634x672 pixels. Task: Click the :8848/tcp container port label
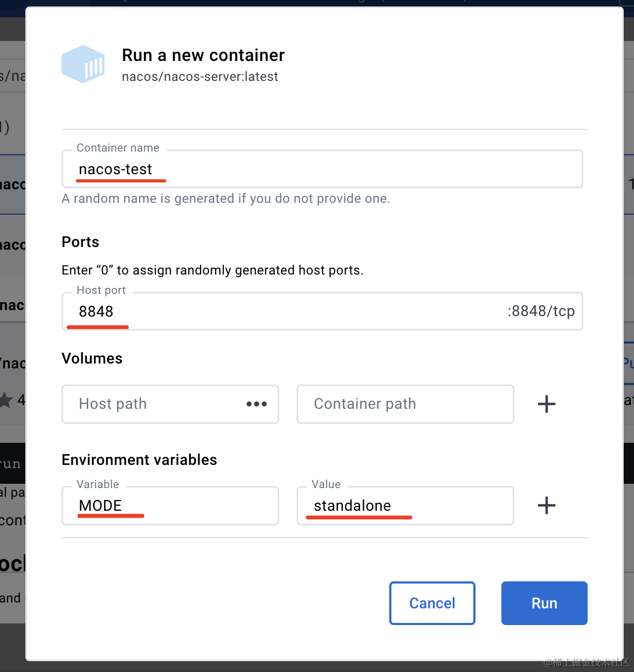click(x=541, y=311)
